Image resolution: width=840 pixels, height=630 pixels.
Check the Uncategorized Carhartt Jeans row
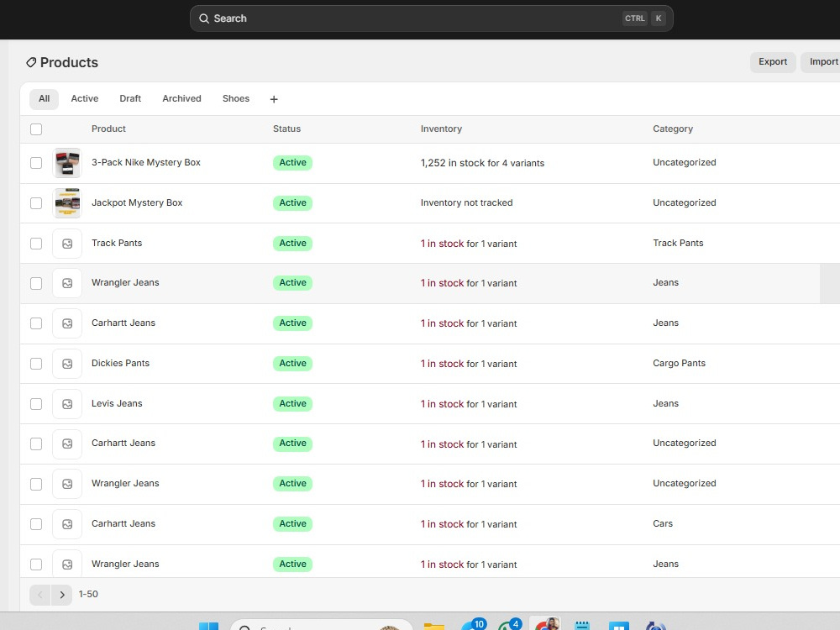tap(36, 444)
